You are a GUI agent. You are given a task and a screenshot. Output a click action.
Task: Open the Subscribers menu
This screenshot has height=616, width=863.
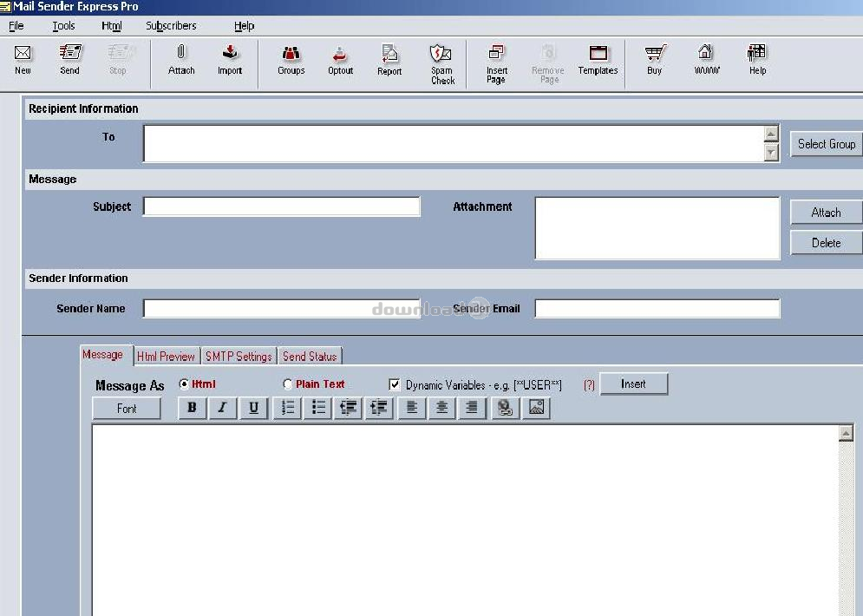coord(171,26)
